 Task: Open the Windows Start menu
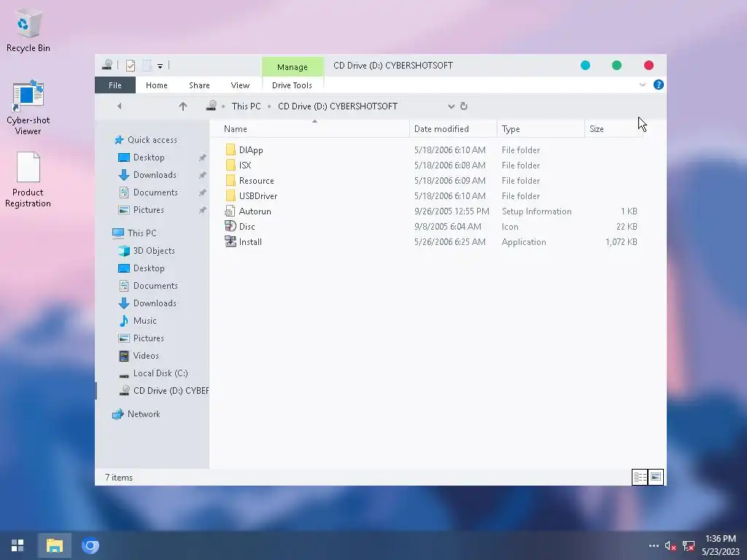(x=18, y=545)
